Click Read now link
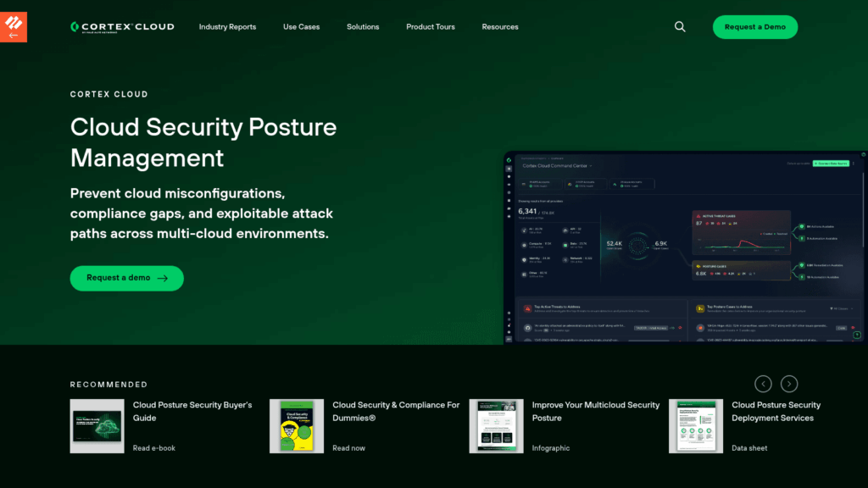The height and width of the screenshot is (488, 868). pos(348,448)
